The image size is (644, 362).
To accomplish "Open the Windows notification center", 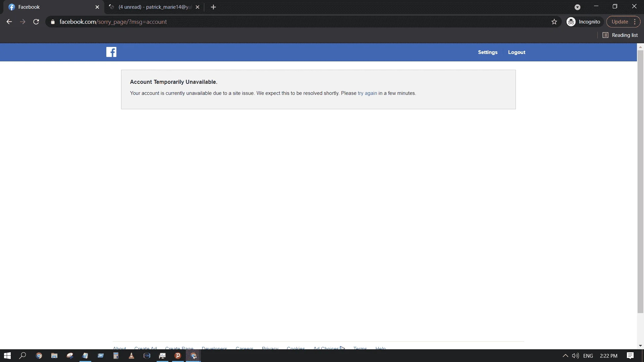I will pos(630,356).
